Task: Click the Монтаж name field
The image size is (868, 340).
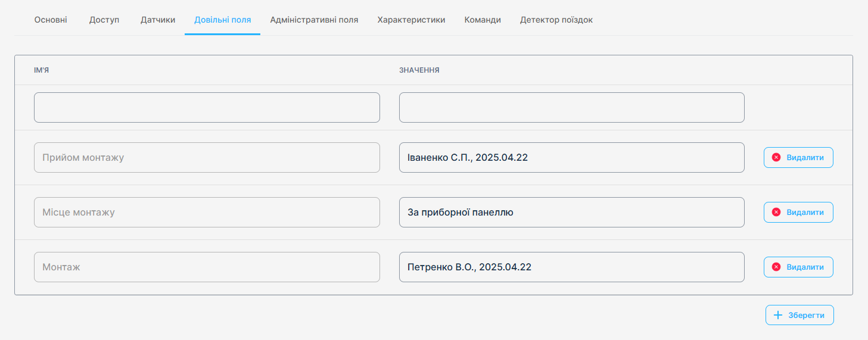Action: (x=207, y=267)
